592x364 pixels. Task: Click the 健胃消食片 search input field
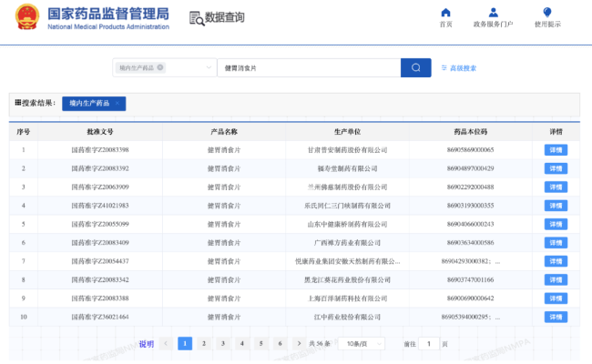click(309, 67)
